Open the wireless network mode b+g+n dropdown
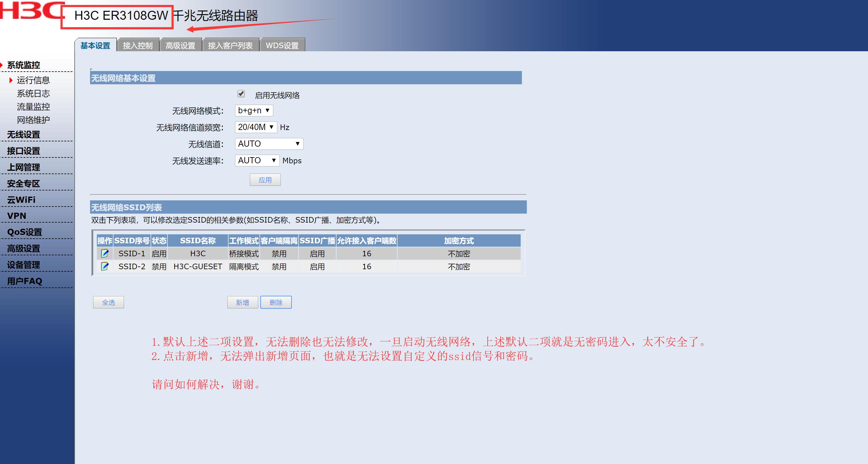 [254, 111]
